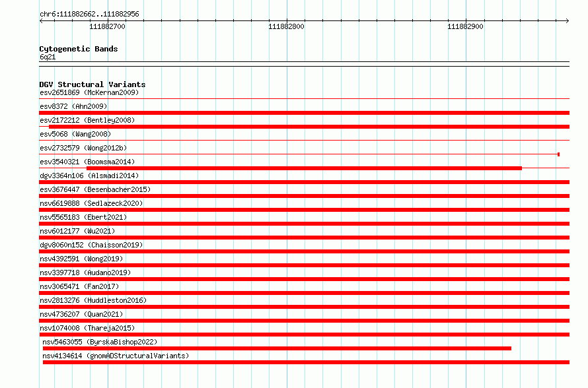Screen dimensions: 588x388
Task: Select the esv3540321 (Boomsma2014) label
Action: 87,162
